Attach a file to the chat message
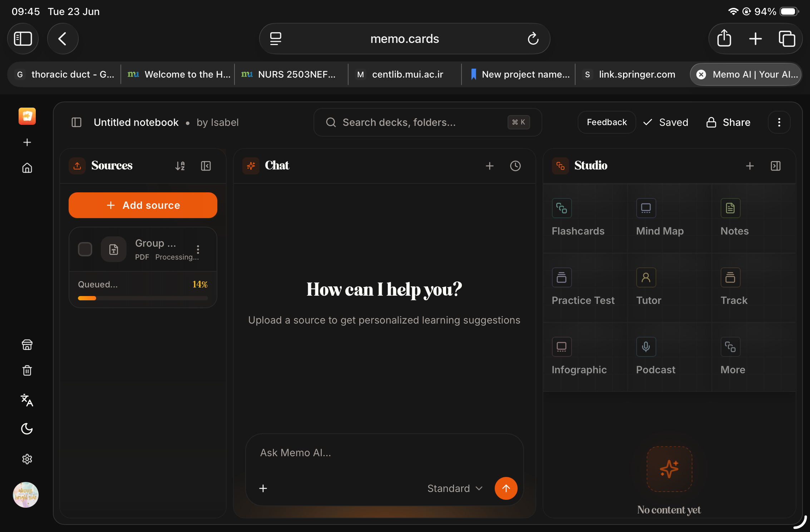810x532 pixels. [263, 488]
